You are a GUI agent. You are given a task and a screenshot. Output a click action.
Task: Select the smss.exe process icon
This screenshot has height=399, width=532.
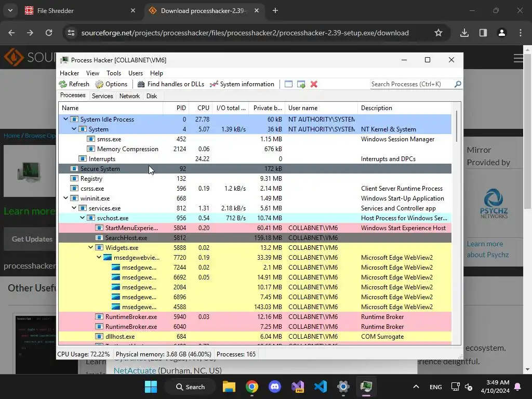[90, 139]
